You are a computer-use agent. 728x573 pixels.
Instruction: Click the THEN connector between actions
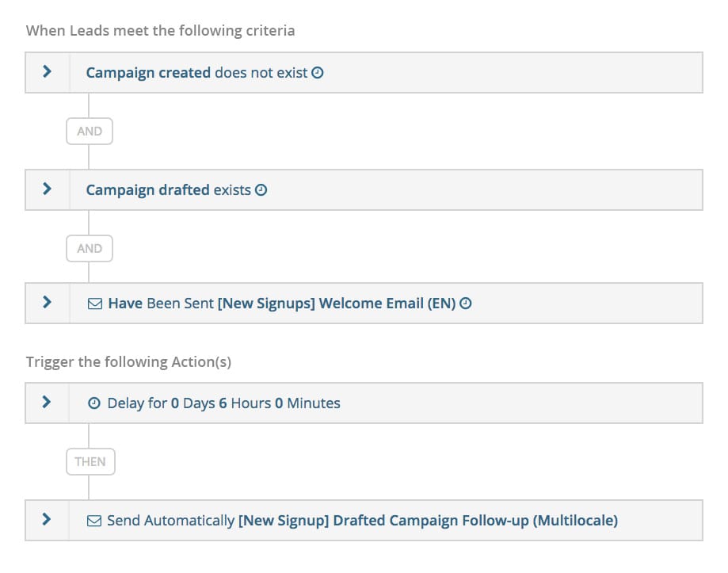[90, 462]
